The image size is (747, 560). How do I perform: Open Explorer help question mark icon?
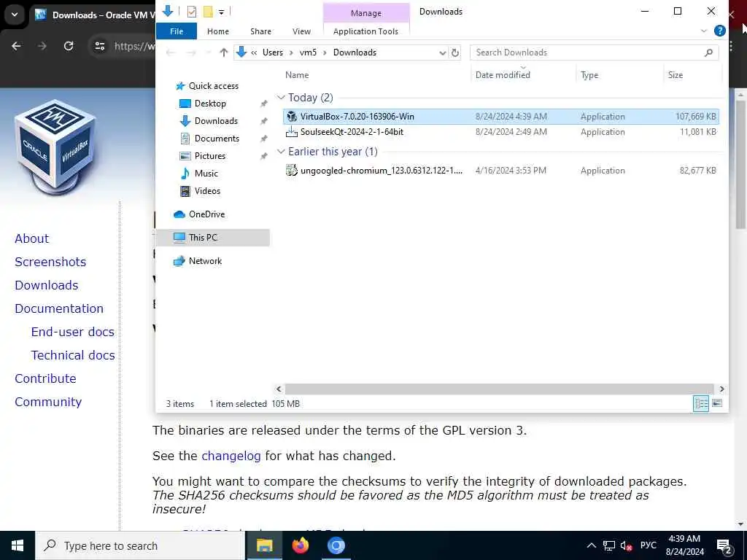(719, 31)
